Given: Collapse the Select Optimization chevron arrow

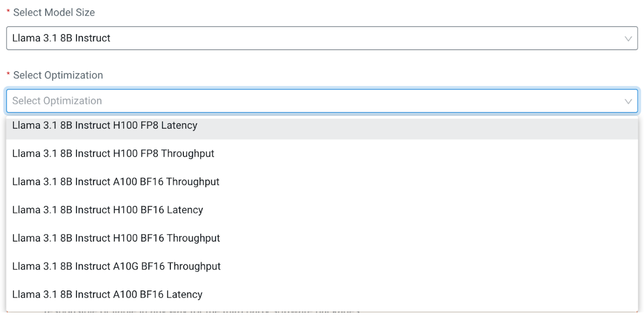Looking at the screenshot, I should click(628, 101).
